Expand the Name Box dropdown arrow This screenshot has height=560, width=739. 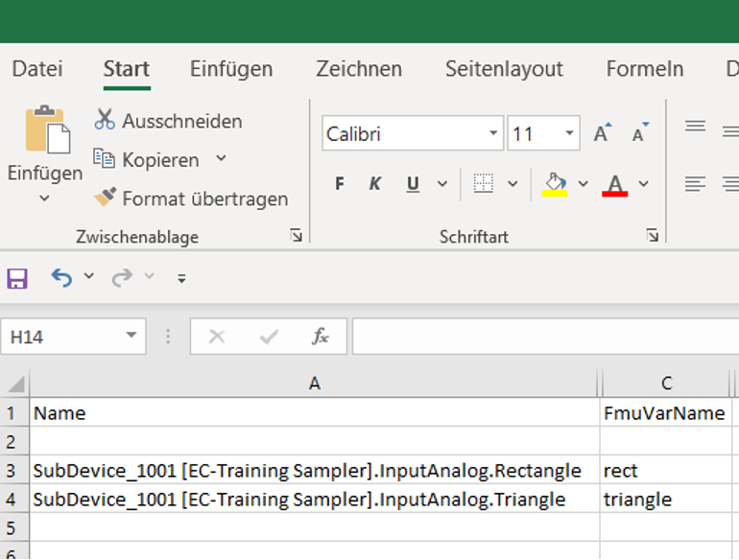(131, 337)
